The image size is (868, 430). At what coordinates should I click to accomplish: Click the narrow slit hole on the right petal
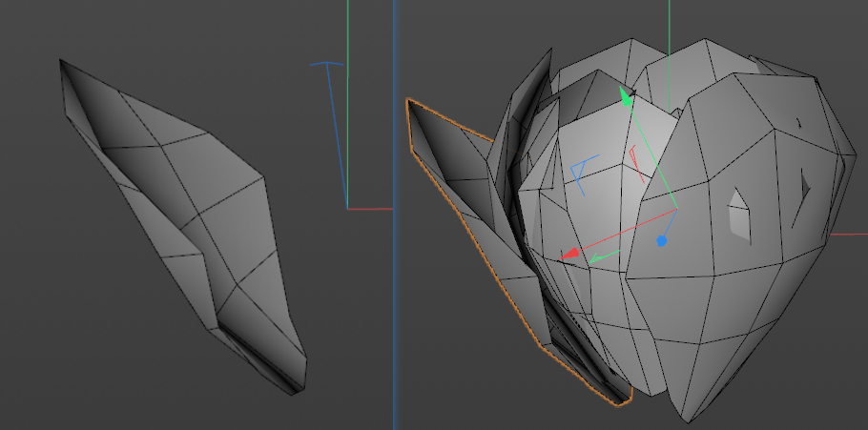click(x=805, y=185)
